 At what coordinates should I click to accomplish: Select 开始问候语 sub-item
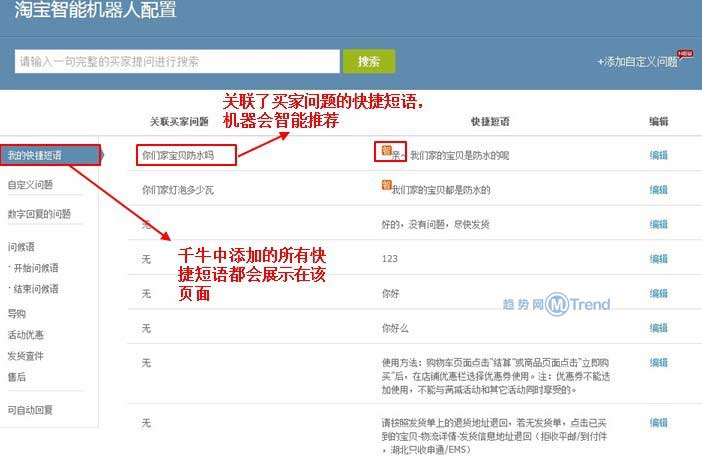(35, 268)
